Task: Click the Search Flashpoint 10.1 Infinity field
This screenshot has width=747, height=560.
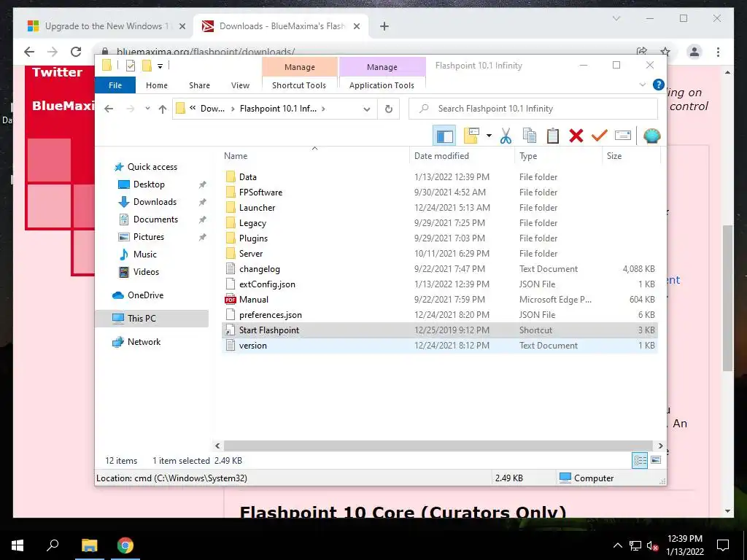Action: (533, 109)
